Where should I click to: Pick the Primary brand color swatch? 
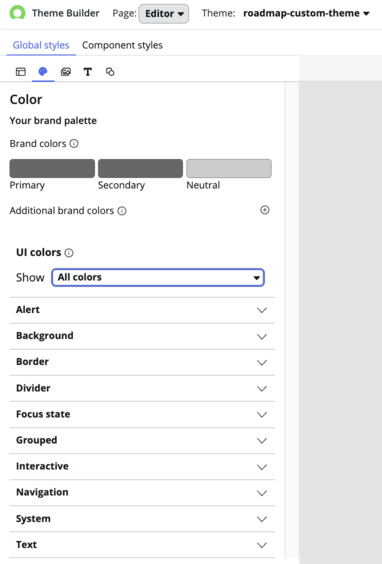[52, 168]
